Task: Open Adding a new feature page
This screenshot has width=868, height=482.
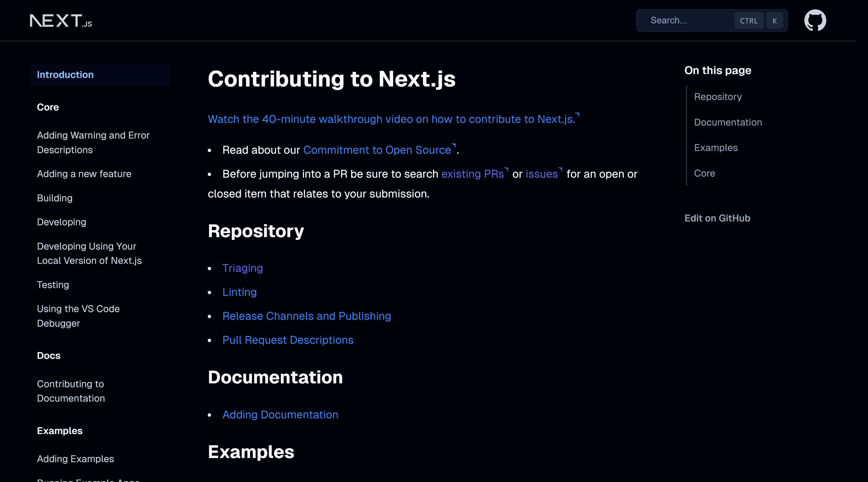Action: [x=84, y=174]
